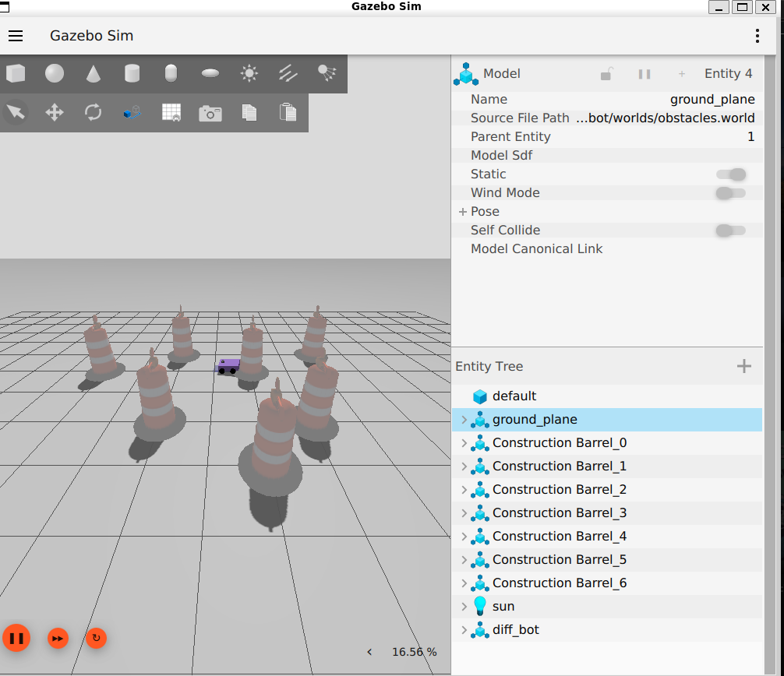The image size is (784, 676).
Task: Click the Entity Tree panel title
Action: pyautogui.click(x=489, y=366)
